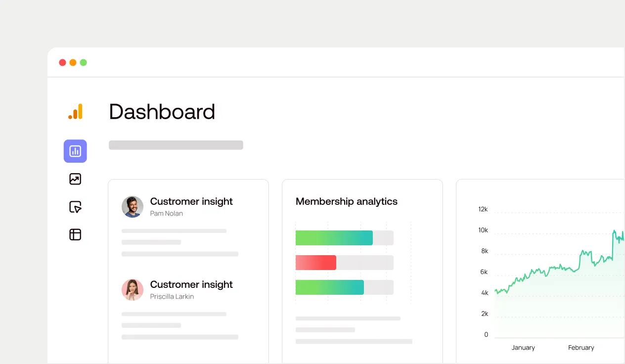This screenshot has width=625, height=364.
Task: Open the Membership analytics card title
Action: coord(346,201)
